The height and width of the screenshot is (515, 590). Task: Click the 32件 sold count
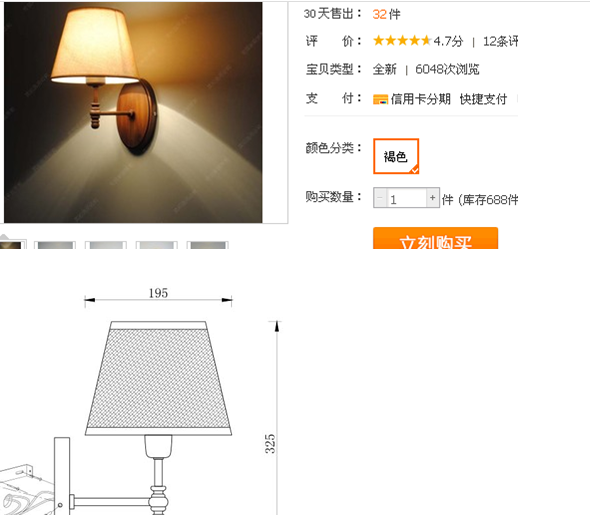[386, 14]
